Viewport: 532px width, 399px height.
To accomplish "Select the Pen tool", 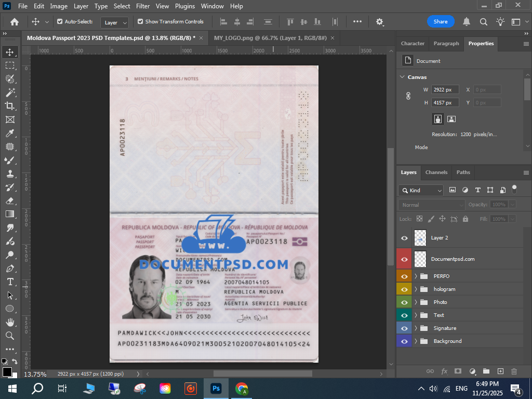I will 9,268.
